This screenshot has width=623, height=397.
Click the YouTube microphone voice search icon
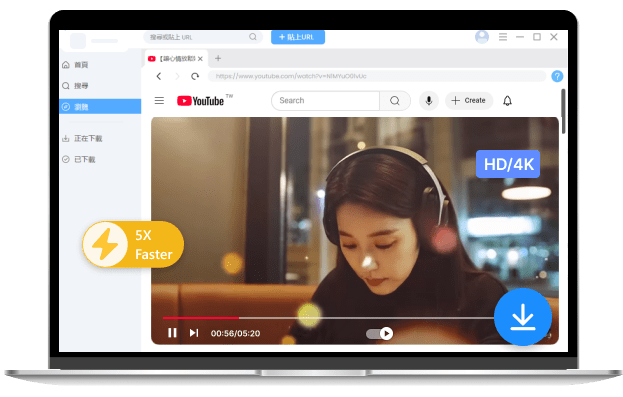pyautogui.click(x=429, y=101)
